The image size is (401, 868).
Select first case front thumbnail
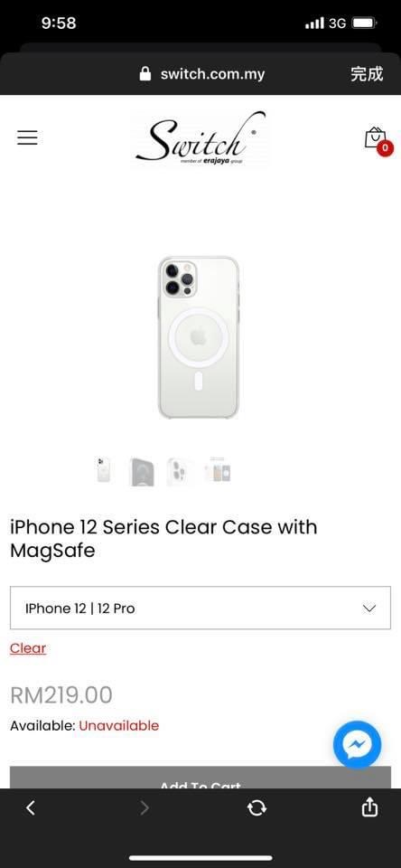[x=103, y=470]
